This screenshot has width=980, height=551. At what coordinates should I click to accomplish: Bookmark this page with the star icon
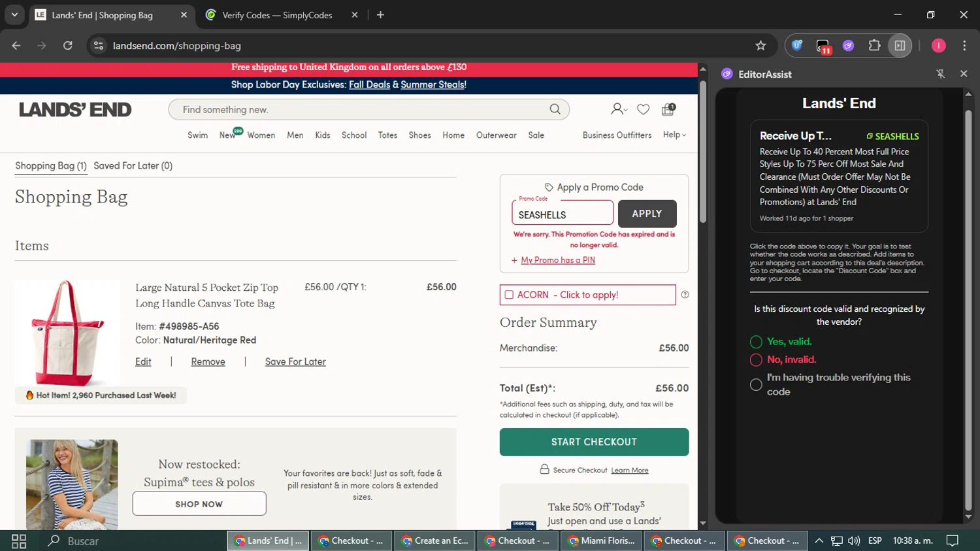(760, 46)
